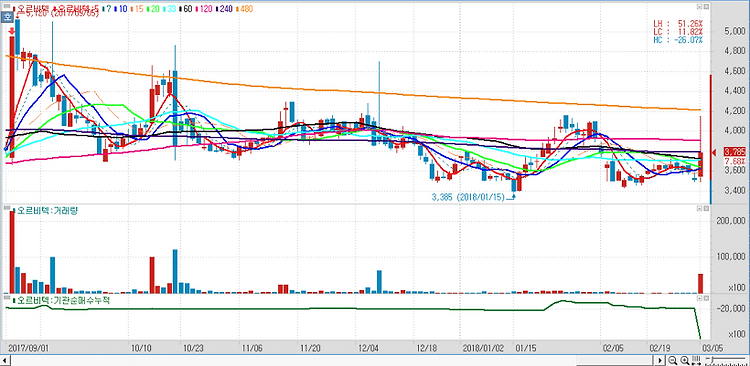Click the horizontal scrollbar right arrow
The height and width of the screenshot is (366, 750).
pyautogui.click(x=661, y=360)
